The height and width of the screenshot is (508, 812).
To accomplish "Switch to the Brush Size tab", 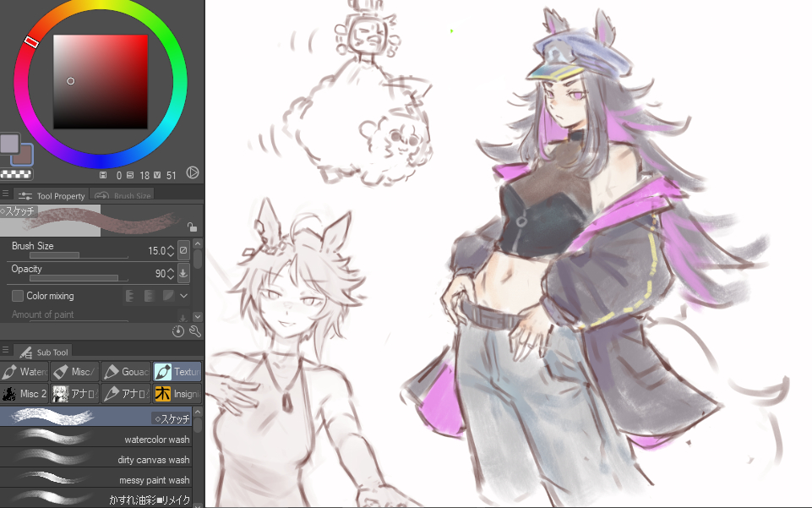I will [123, 195].
